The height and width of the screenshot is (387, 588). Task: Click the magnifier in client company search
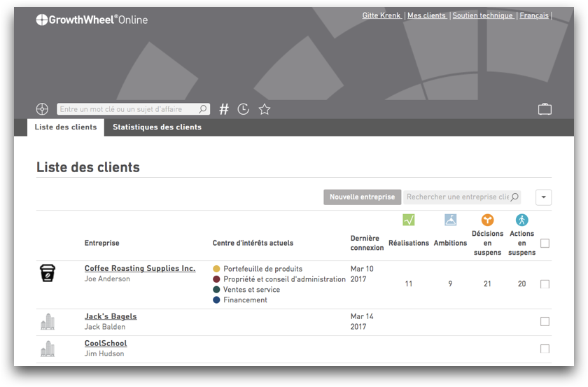515,197
